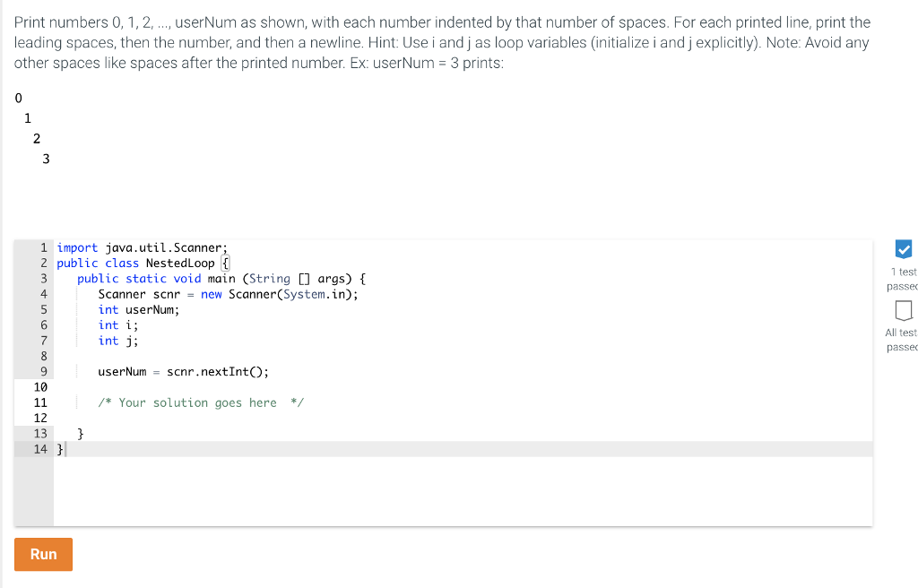Image resolution: width=918 pixels, height=588 pixels.
Task: Click line number 1 in the gutter
Action: (42, 247)
